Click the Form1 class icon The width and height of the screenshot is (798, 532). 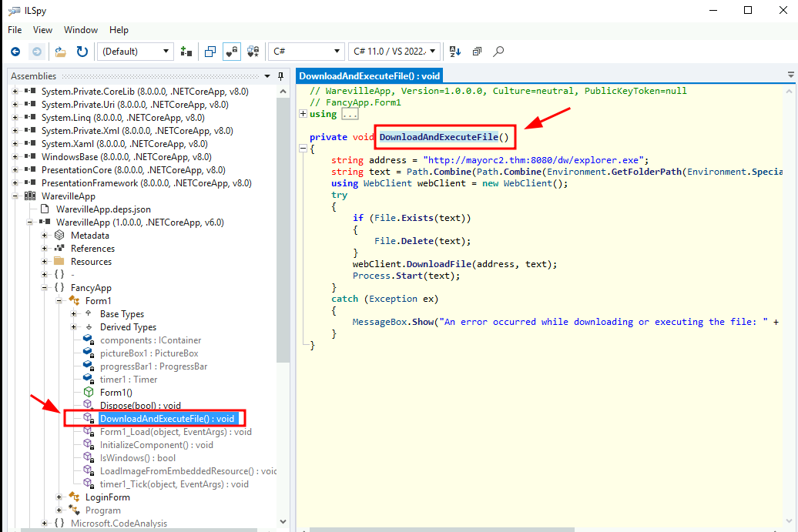coord(74,300)
